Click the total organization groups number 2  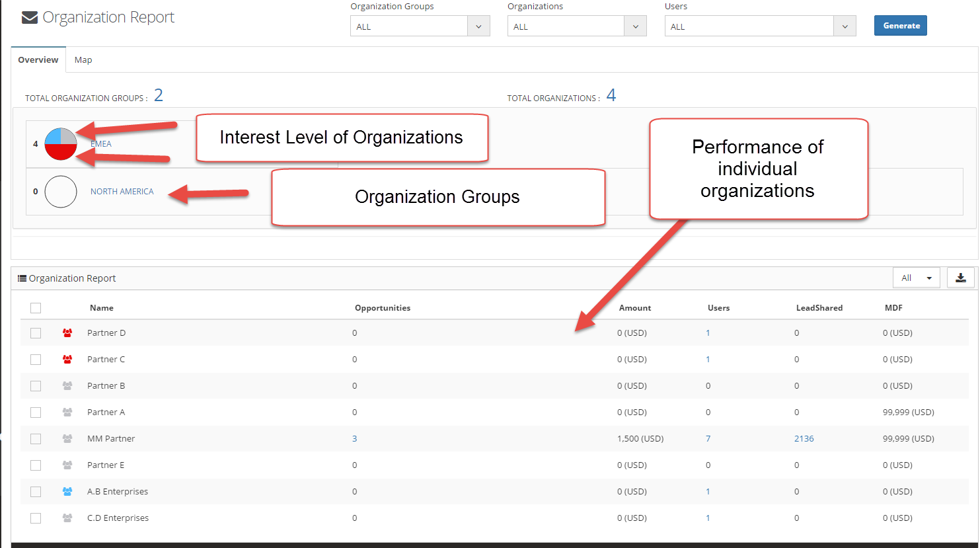(x=159, y=96)
